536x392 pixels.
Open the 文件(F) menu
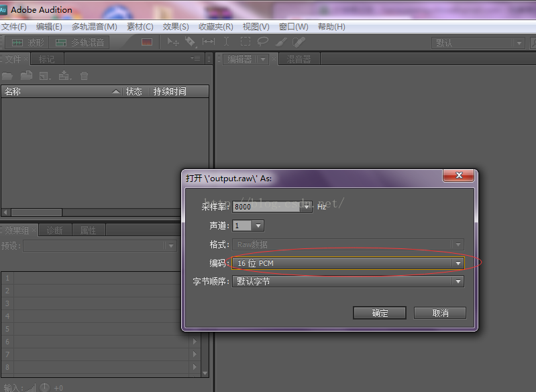14,27
